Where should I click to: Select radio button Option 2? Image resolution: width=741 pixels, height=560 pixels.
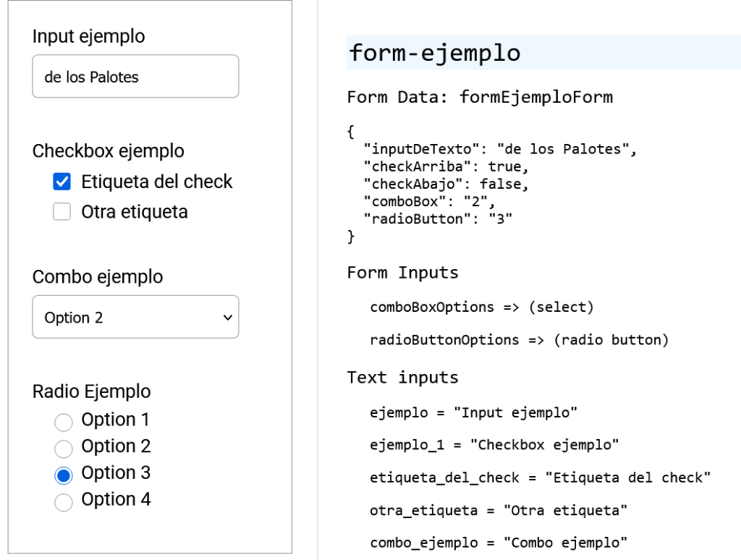pyautogui.click(x=63, y=449)
